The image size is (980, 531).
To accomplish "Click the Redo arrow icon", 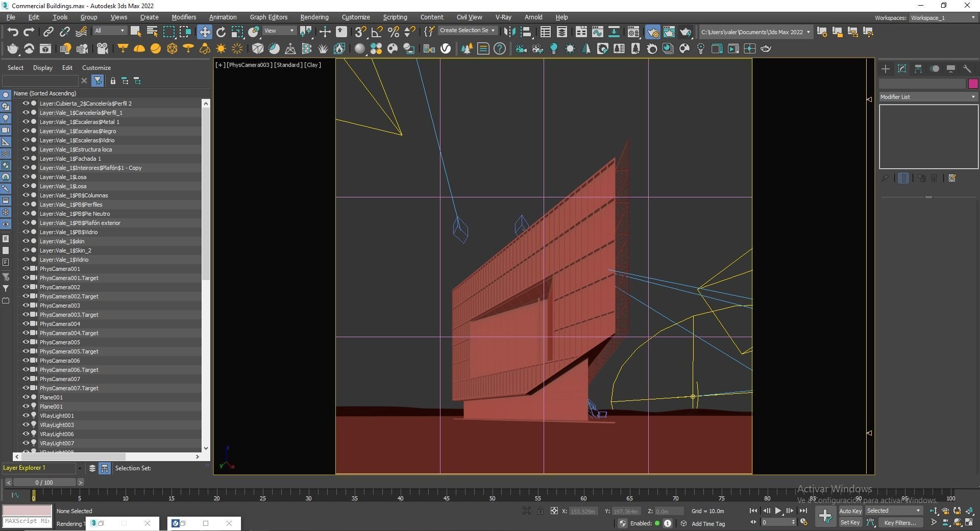I will click(29, 32).
